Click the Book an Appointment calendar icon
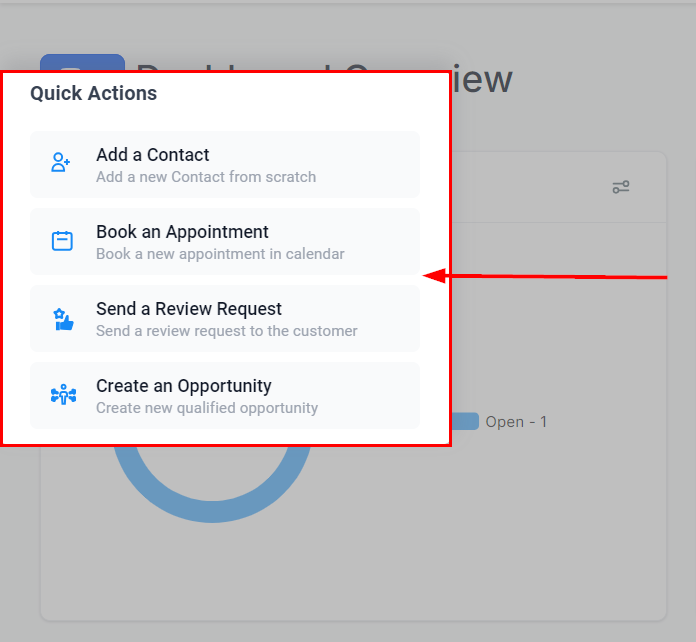 [62, 241]
